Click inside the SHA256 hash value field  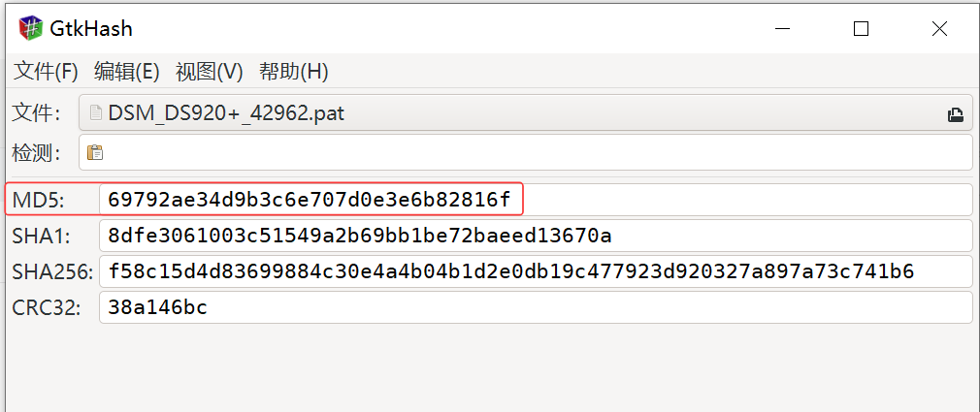click(x=534, y=271)
